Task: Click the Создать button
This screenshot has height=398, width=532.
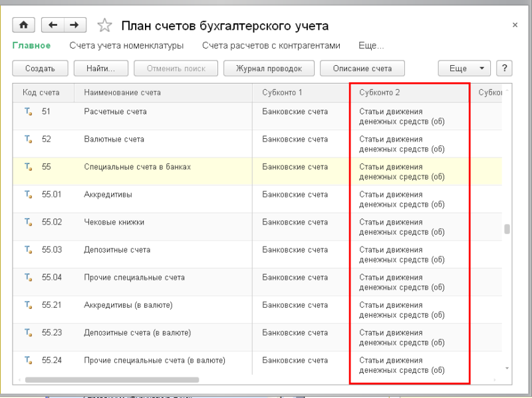Action: pos(39,68)
